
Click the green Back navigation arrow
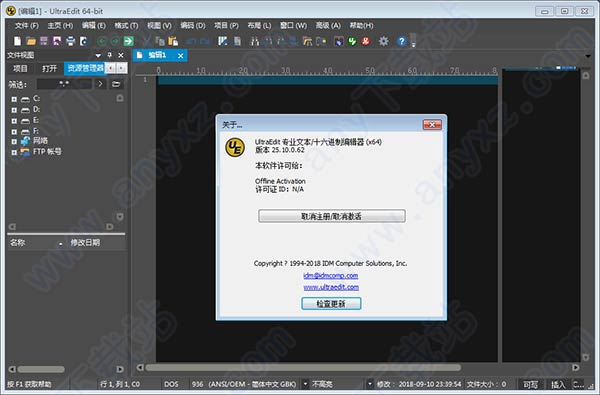(x=102, y=41)
